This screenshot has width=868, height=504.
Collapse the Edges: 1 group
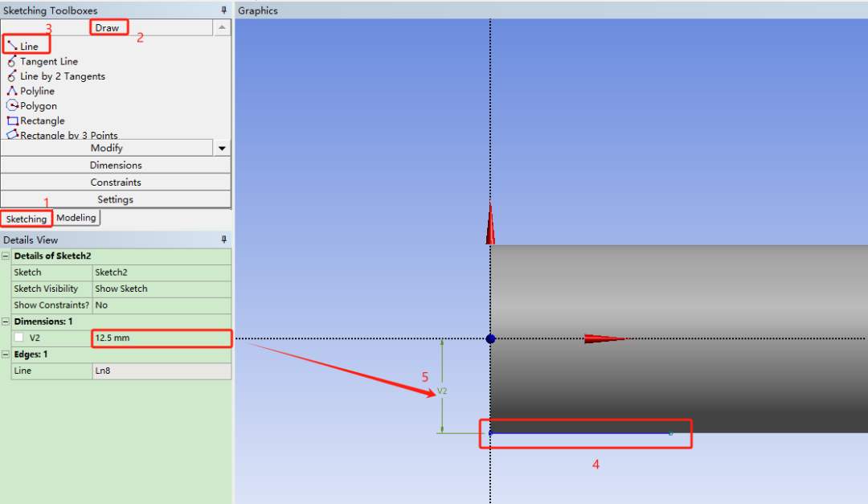coord(6,354)
